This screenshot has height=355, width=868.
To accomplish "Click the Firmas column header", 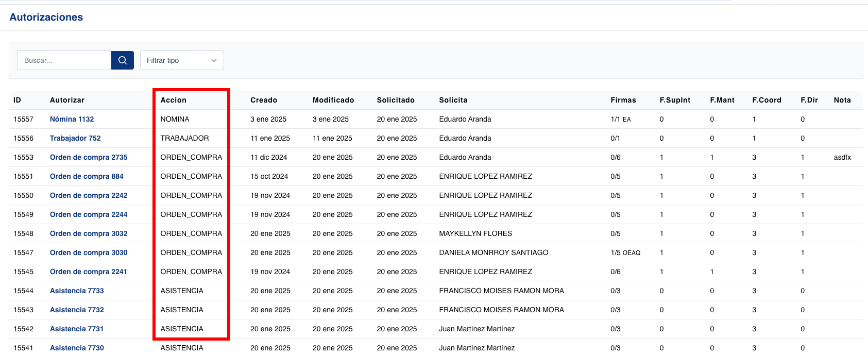I will coord(623,100).
